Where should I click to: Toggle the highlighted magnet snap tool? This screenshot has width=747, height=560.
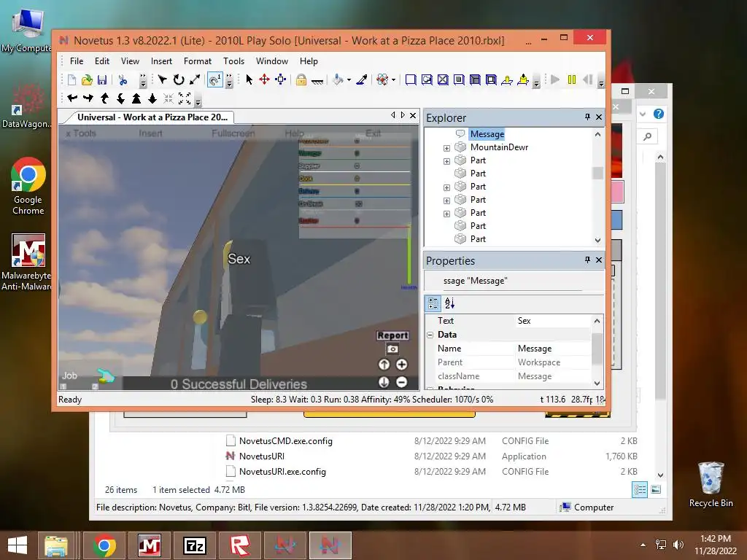tap(215, 79)
